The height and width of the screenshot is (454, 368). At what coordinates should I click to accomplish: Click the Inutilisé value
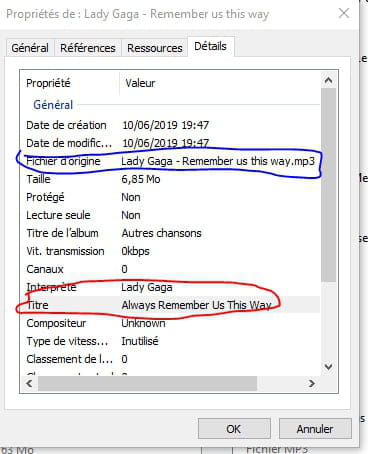140,341
